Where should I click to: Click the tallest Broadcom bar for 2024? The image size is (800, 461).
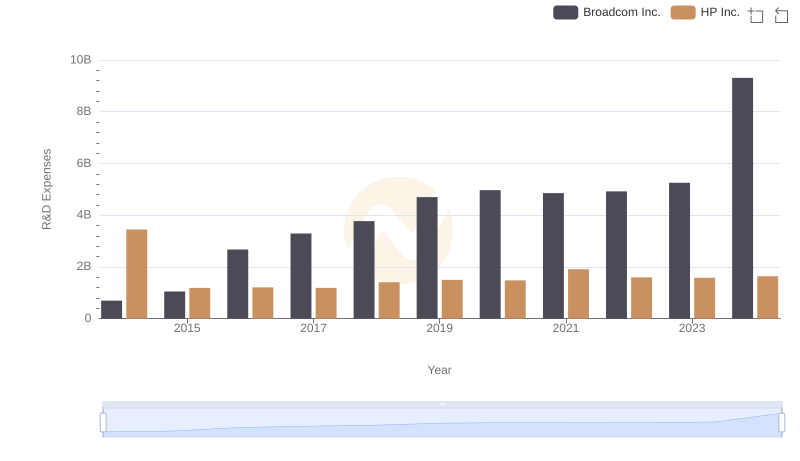[742, 198]
